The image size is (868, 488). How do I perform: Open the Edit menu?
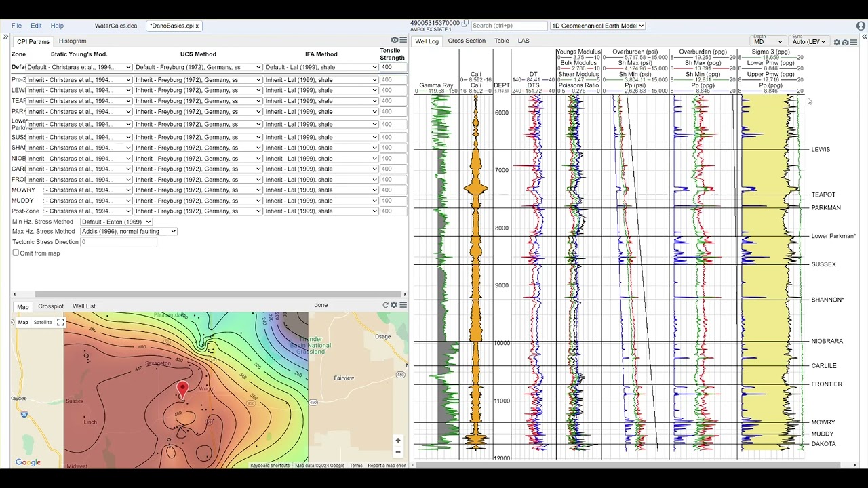click(x=36, y=26)
